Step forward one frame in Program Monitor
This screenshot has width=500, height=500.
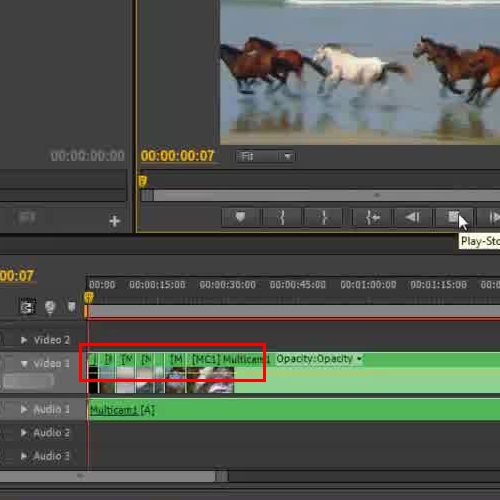490,218
